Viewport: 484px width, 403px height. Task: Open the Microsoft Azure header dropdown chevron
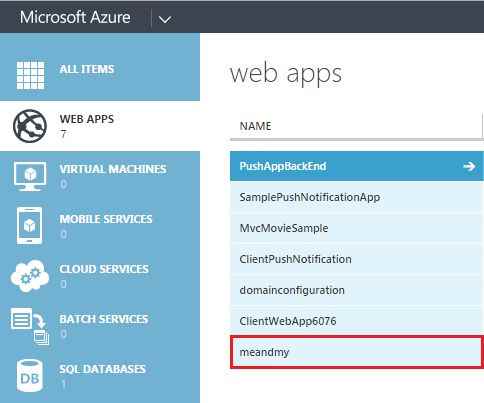(x=165, y=19)
